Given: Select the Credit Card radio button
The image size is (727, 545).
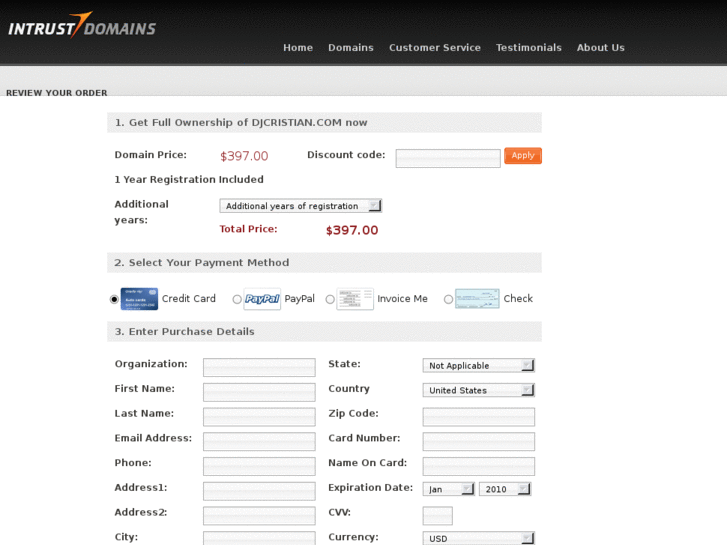Looking at the screenshot, I should point(115,299).
